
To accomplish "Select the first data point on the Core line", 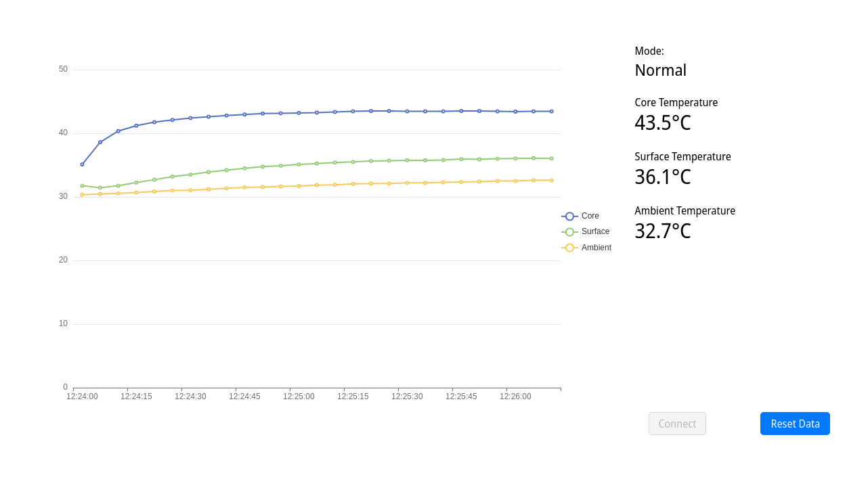I will 81,164.
